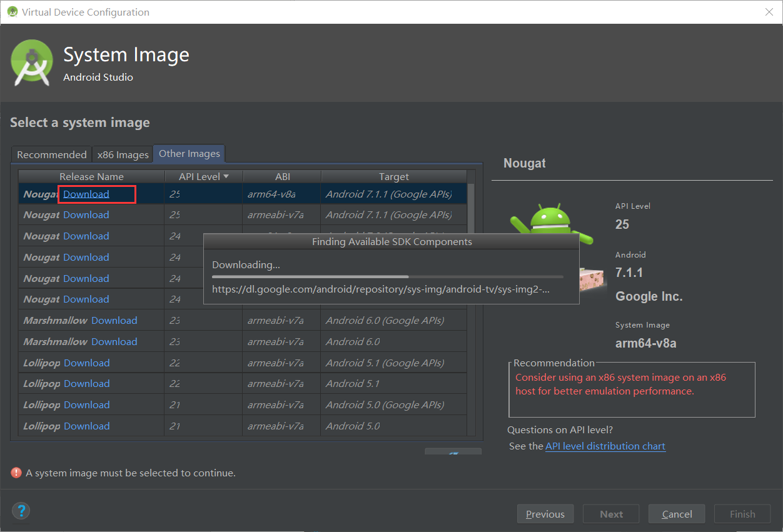Click the blue help question mark icon
Viewport: 783px width, 532px height.
click(21, 510)
